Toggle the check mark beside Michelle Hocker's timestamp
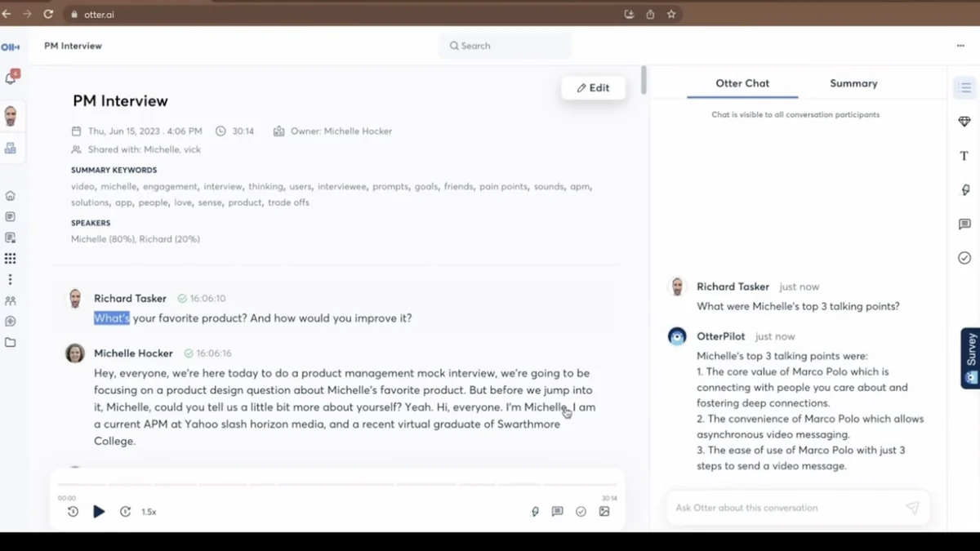The height and width of the screenshot is (551, 980). pyautogui.click(x=189, y=353)
